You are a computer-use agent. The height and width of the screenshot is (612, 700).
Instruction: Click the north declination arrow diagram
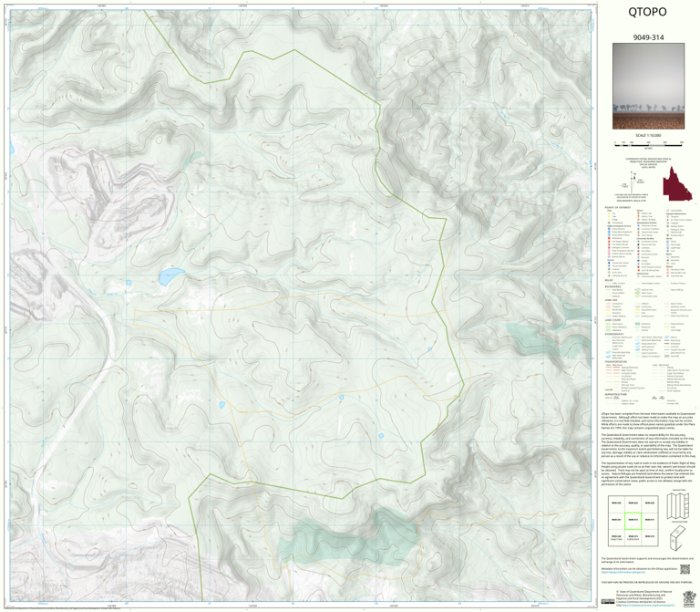pos(632,182)
